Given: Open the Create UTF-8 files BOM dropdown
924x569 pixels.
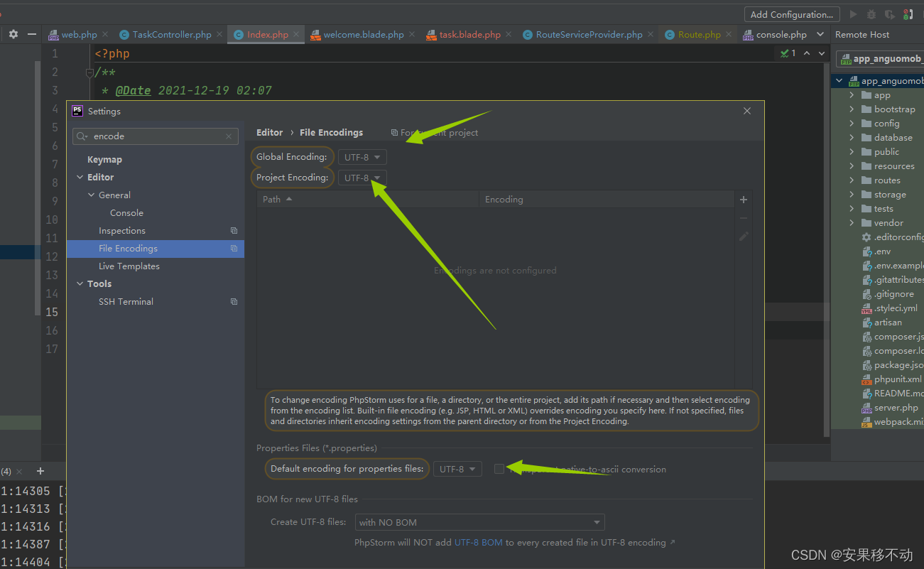Looking at the screenshot, I should 479,522.
